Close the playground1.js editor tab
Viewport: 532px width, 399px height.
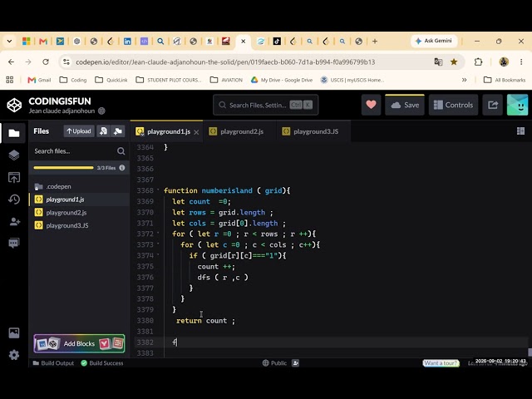(196, 132)
